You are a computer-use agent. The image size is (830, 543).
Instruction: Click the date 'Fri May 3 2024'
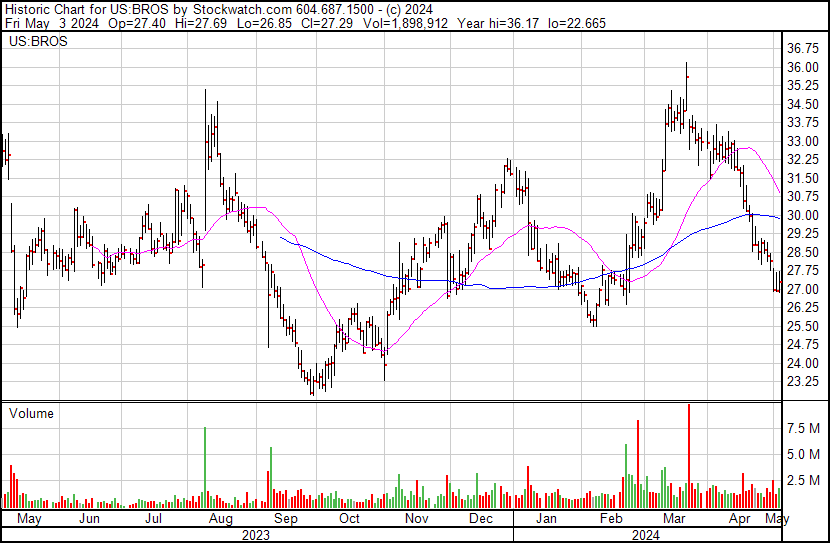tap(52, 23)
